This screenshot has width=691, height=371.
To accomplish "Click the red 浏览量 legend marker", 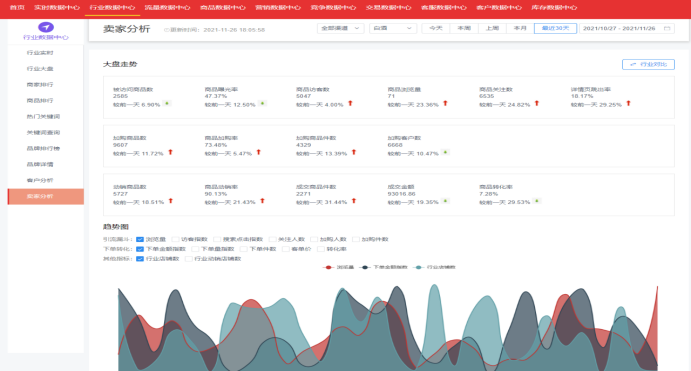I will (x=328, y=267).
